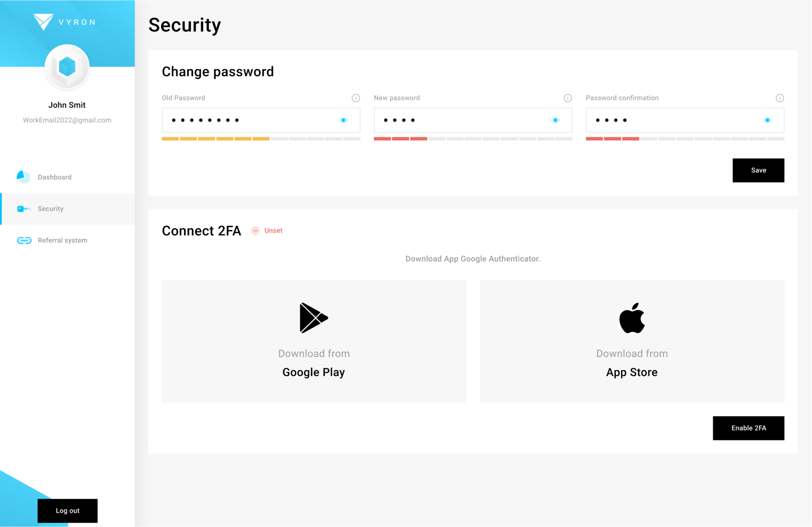
Task: Reveal the New password field text
Action: [x=555, y=120]
